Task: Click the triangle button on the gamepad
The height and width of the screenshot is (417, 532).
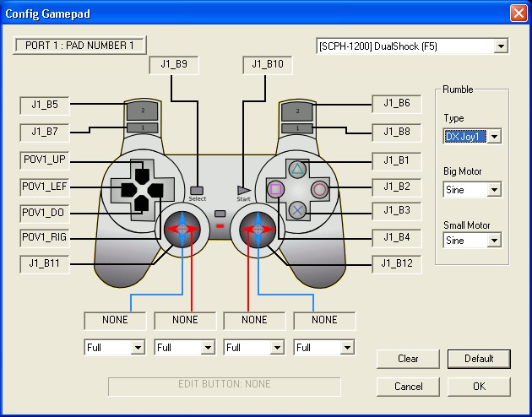Action: pos(297,169)
